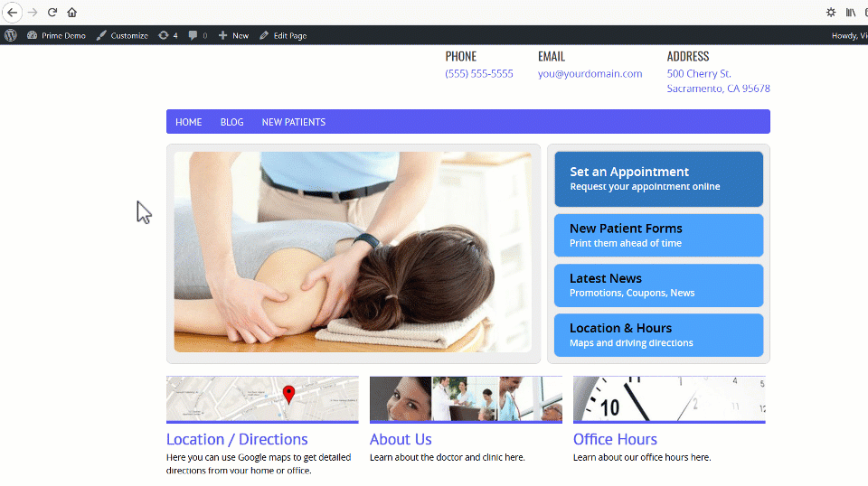The width and height of the screenshot is (868, 486).
Task: Click 'Learn about the doctor and clinic here.' text
Action: click(x=448, y=457)
